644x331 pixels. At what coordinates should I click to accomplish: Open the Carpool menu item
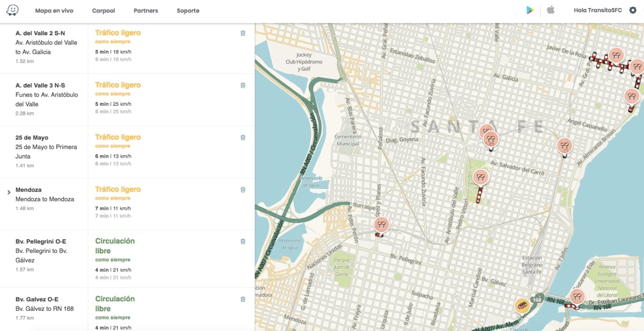pyautogui.click(x=103, y=11)
